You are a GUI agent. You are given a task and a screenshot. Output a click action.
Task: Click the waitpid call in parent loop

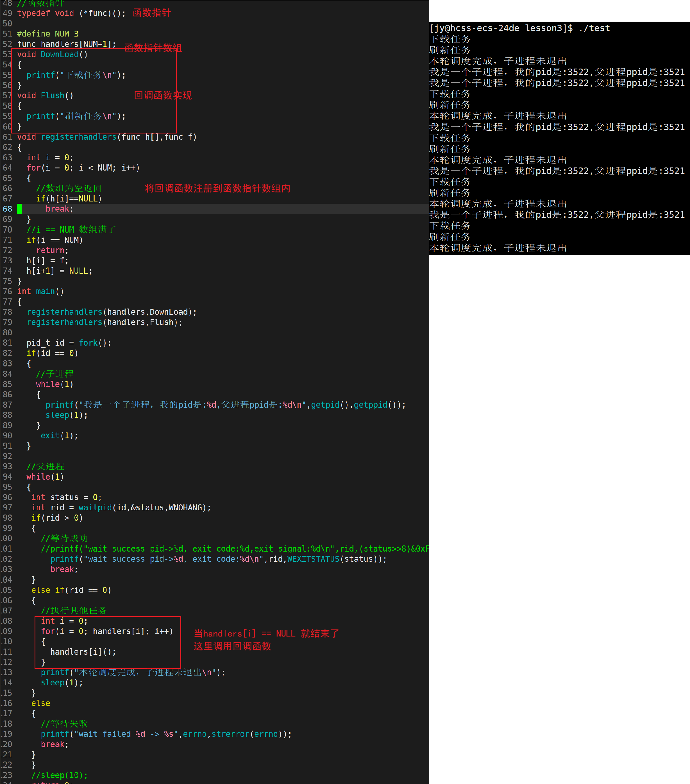click(95, 507)
